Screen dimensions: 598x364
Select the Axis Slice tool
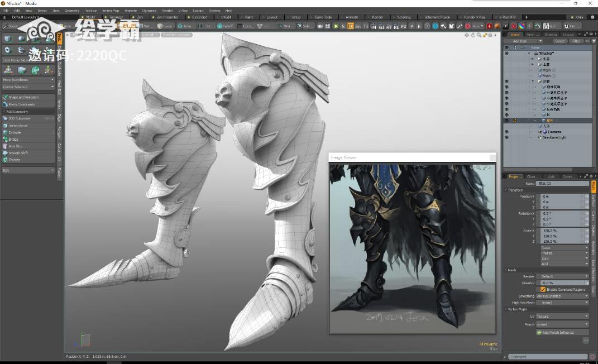click(28, 146)
